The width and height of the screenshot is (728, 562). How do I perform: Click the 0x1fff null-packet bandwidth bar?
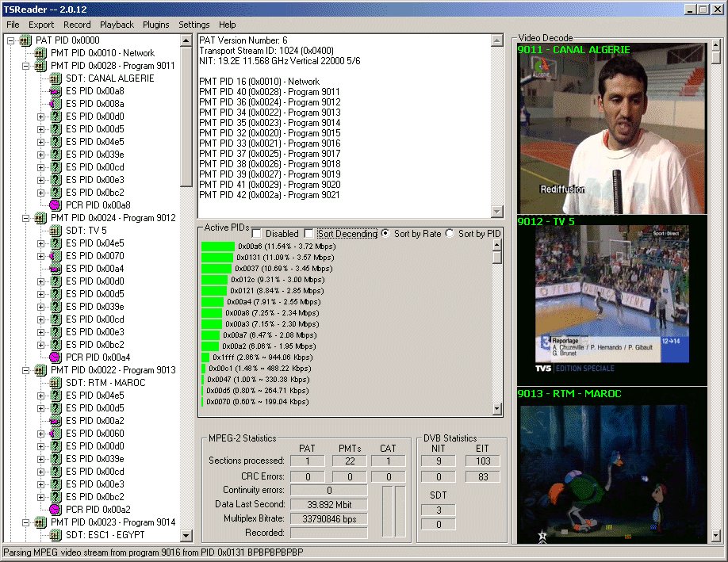(205, 357)
